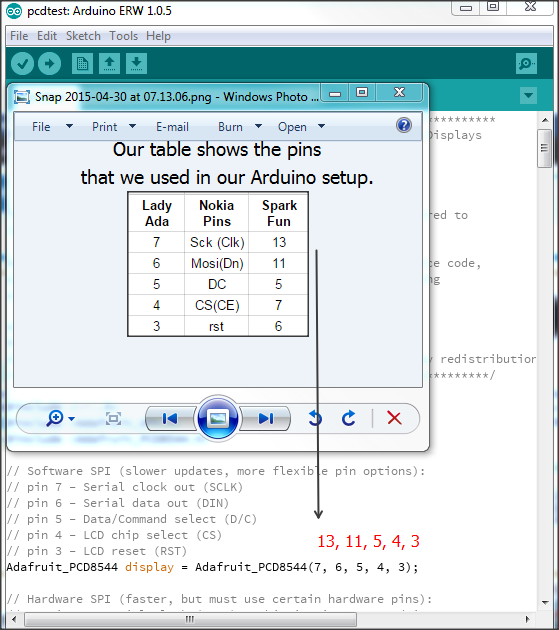The width and height of the screenshot is (559, 630).
Task: Open the Arduino tab dropdown arrow
Action: (528, 96)
